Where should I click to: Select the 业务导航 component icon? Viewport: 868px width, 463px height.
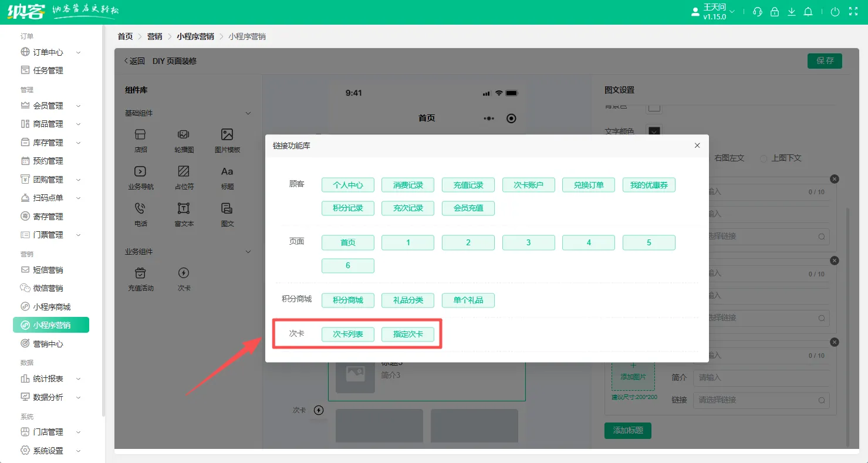click(x=140, y=172)
